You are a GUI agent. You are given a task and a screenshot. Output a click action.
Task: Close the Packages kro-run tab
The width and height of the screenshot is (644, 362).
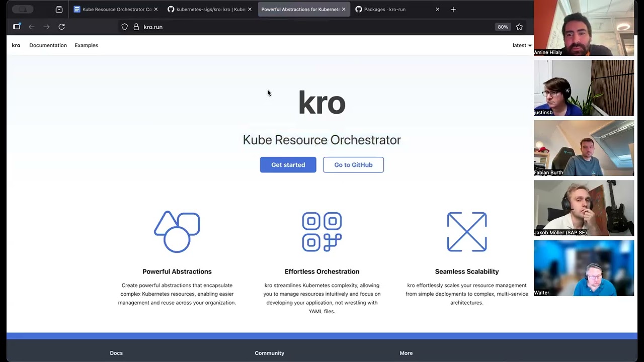437,9
